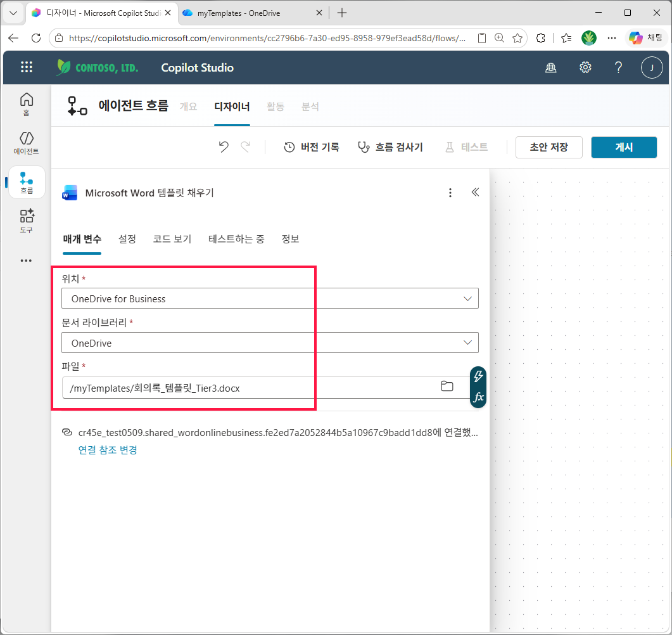The image size is (672, 635).
Task: Click the 테스트 test button
Action: 467,147
